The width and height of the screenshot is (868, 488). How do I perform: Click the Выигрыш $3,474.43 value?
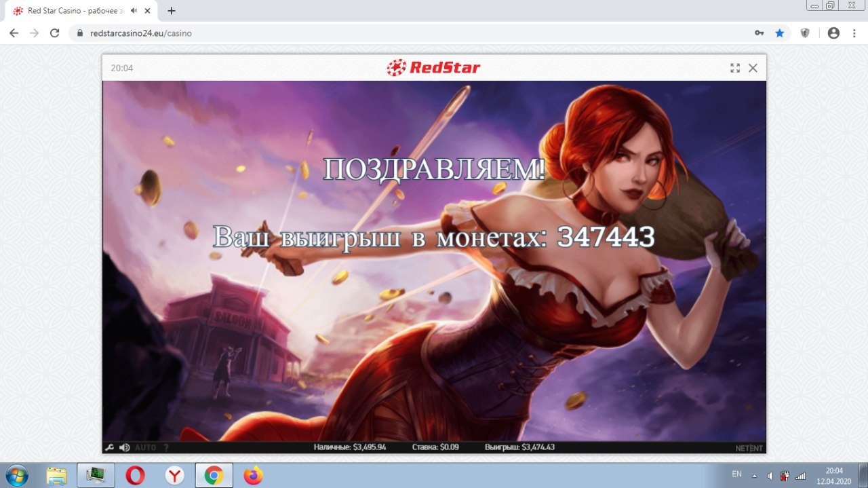point(519,447)
